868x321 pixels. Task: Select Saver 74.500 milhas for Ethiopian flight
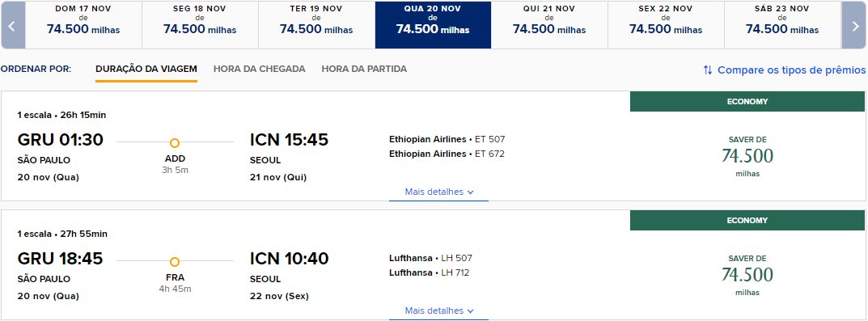pos(747,157)
